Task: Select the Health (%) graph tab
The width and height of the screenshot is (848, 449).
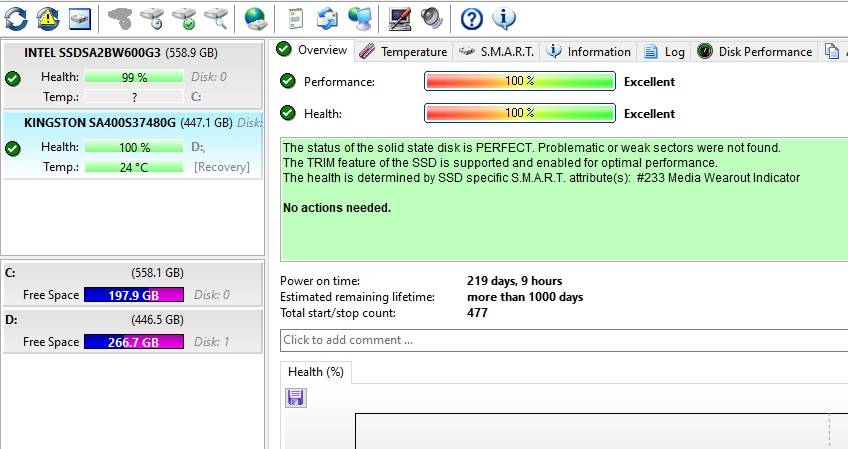Action: (316, 372)
